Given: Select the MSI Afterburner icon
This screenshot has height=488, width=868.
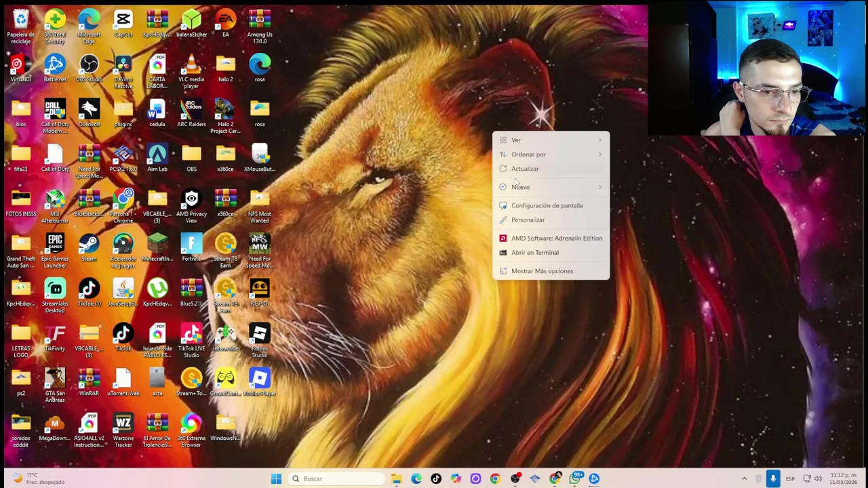Looking at the screenshot, I should tap(55, 206).
